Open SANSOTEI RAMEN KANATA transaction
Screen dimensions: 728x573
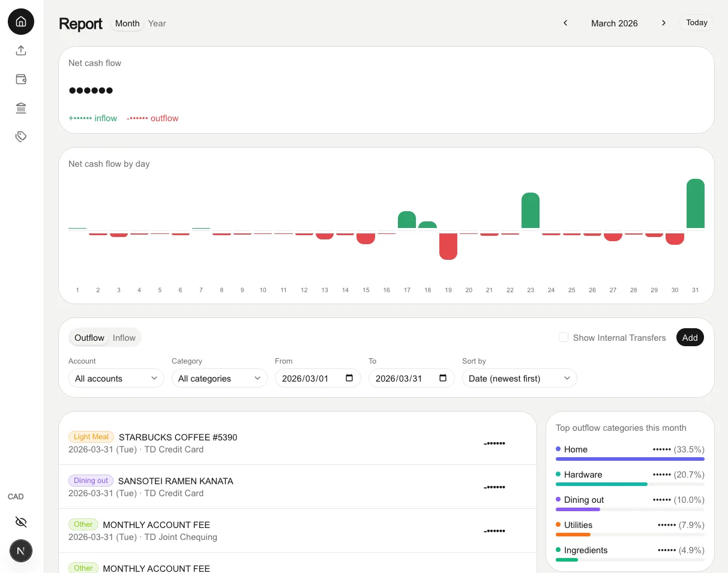(x=298, y=487)
